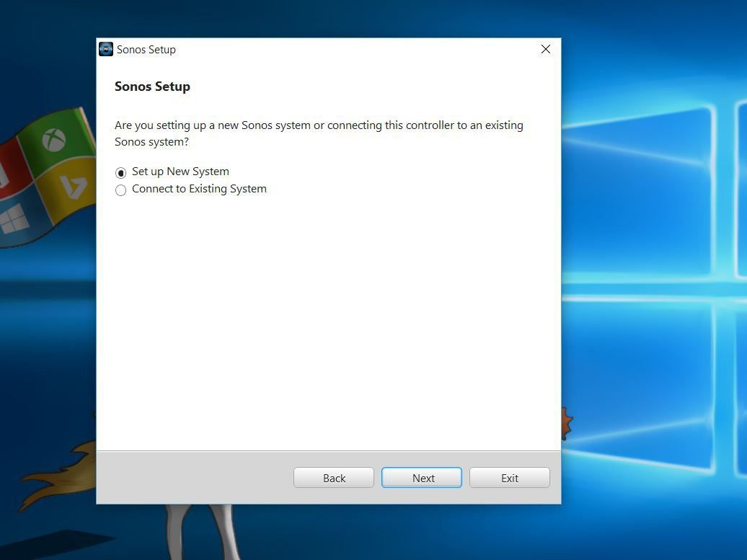The width and height of the screenshot is (747, 560).
Task: Click the 'Set up New System' label text
Action: pos(180,172)
